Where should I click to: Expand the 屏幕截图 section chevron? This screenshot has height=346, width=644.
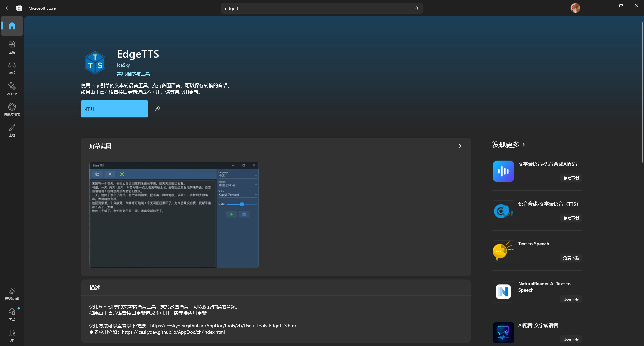point(460,146)
